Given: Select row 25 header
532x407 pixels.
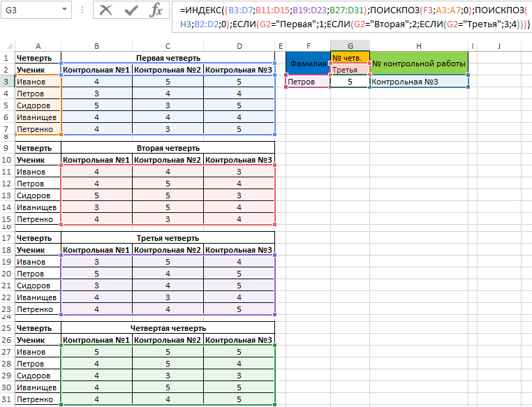Looking at the screenshot, I should coord(6,328).
